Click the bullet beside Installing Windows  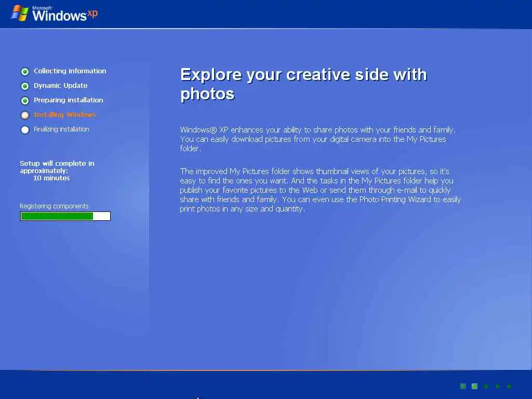[25, 115]
